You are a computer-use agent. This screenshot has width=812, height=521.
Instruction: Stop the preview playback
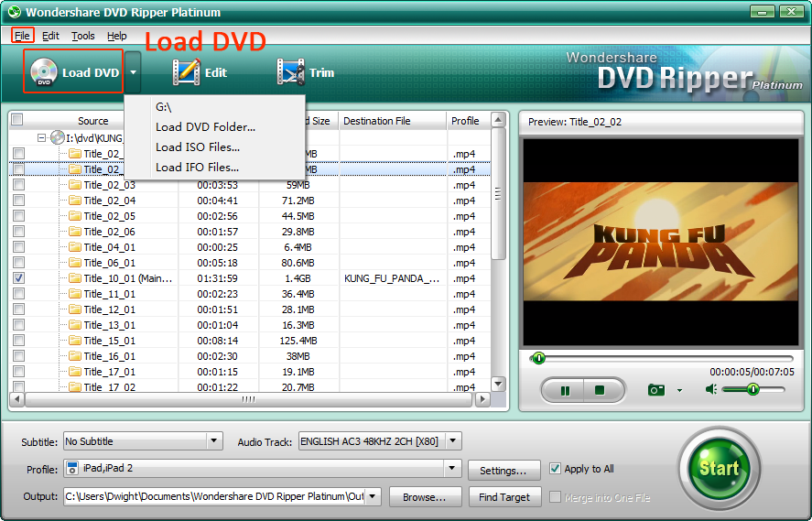pos(600,390)
